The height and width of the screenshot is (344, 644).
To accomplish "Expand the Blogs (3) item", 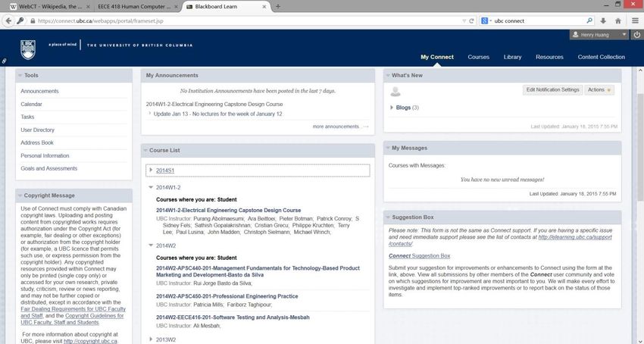I will (x=392, y=108).
